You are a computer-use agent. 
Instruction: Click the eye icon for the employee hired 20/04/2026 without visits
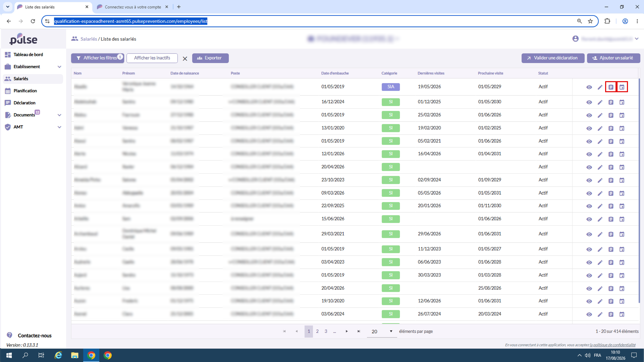[x=589, y=167]
